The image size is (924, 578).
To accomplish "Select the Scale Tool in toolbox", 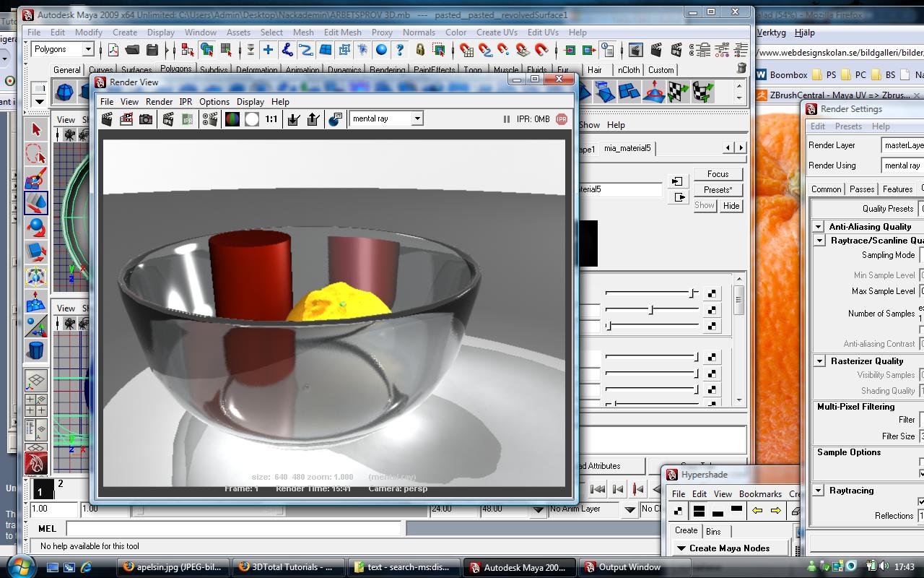I will tap(36, 252).
